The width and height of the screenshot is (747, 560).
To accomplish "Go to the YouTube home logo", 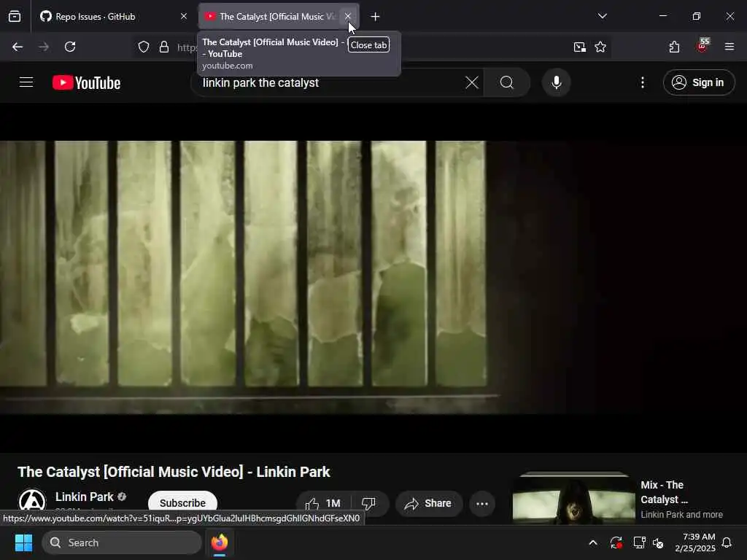I will coord(87,83).
